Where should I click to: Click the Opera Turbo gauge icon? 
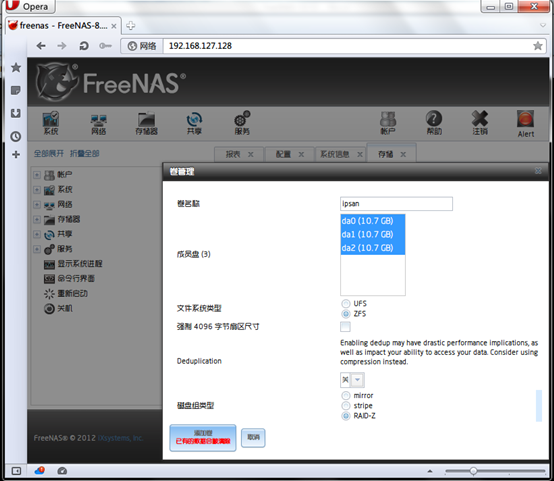pyautogui.click(x=62, y=471)
